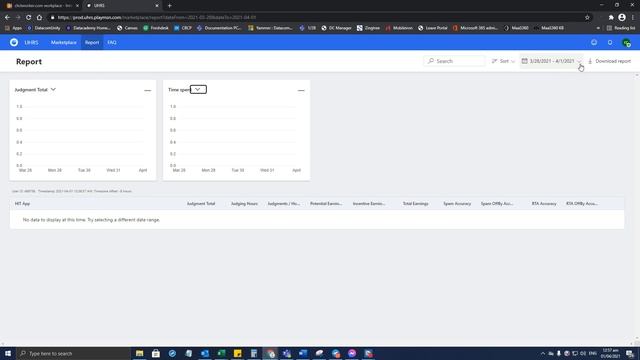Screen dimensions: 640x360
Task: Show hidden system tray icons
Action: point(542,353)
